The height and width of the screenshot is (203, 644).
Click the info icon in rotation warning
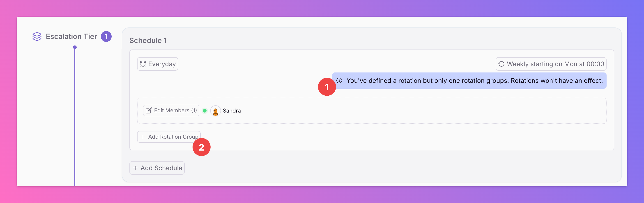click(339, 81)
